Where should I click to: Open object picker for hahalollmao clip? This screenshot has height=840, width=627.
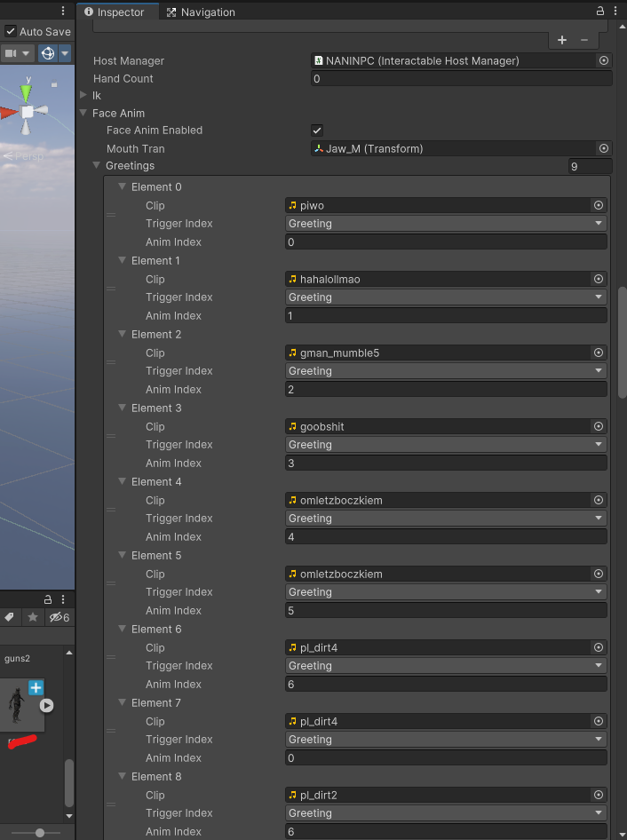tap(598, 279)
